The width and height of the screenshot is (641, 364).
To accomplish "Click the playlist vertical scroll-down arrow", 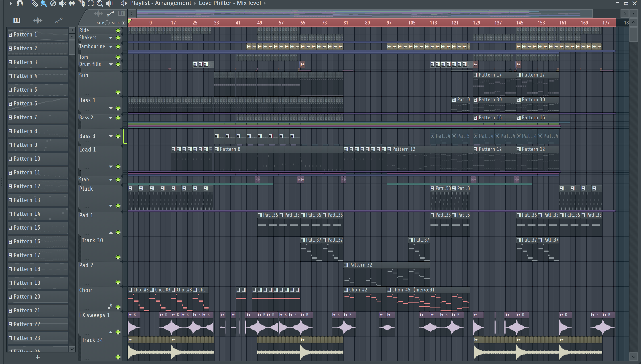I will [x=634, y=357].
